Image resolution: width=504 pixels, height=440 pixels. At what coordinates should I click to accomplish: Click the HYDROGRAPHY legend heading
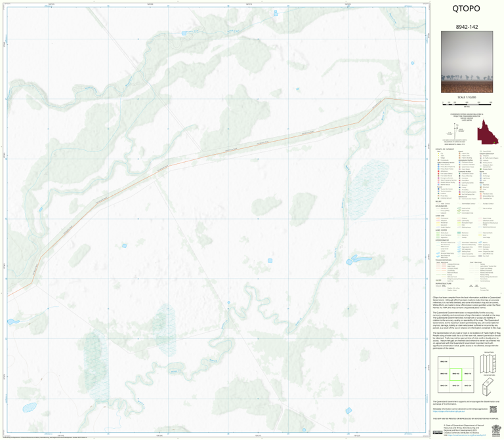point(442,240)
